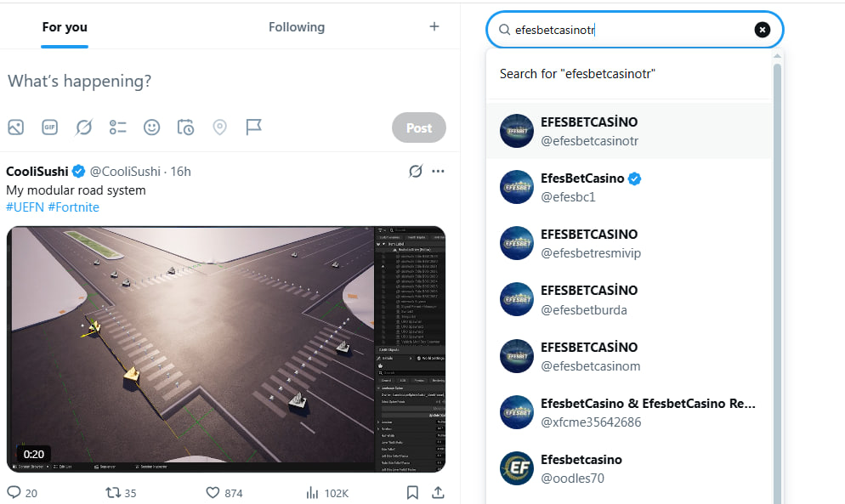Click the flag icon in composer toolbar
Viewport: 845px width, 504px height.
(x=253, y=127)
